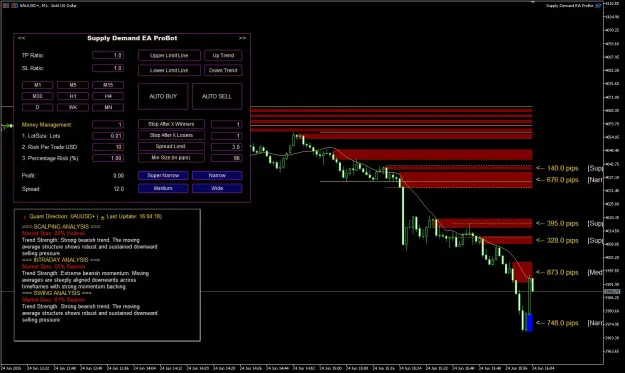Screen dimensions: 625x373
Task: Click the 'Money Management' yellow label
Action: coord(47,125)
